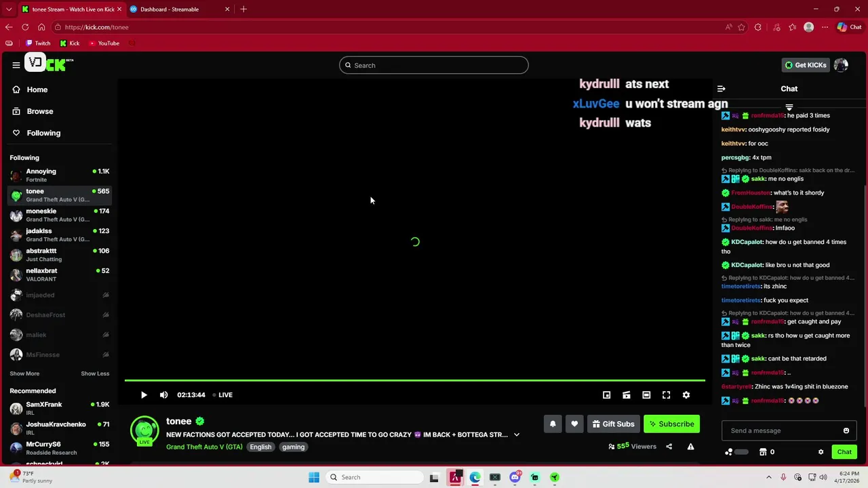Type in Send a message field

781,430
